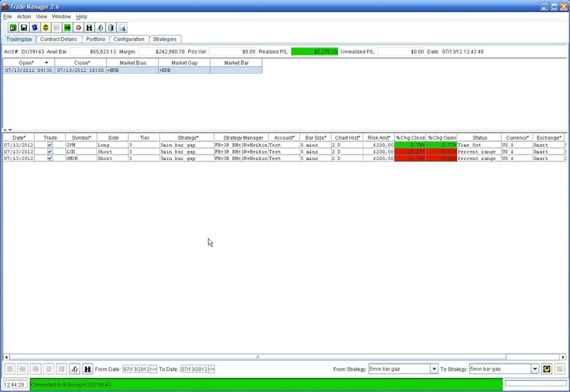The width and height of the screenshot is (570, 392).
Task: Click the first grayed-out icon in the bottom toolbar
Action: [10, 369]
